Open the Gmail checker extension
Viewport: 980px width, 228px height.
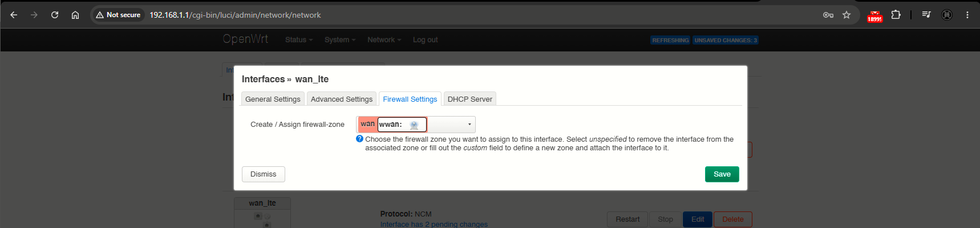[874, 16]
